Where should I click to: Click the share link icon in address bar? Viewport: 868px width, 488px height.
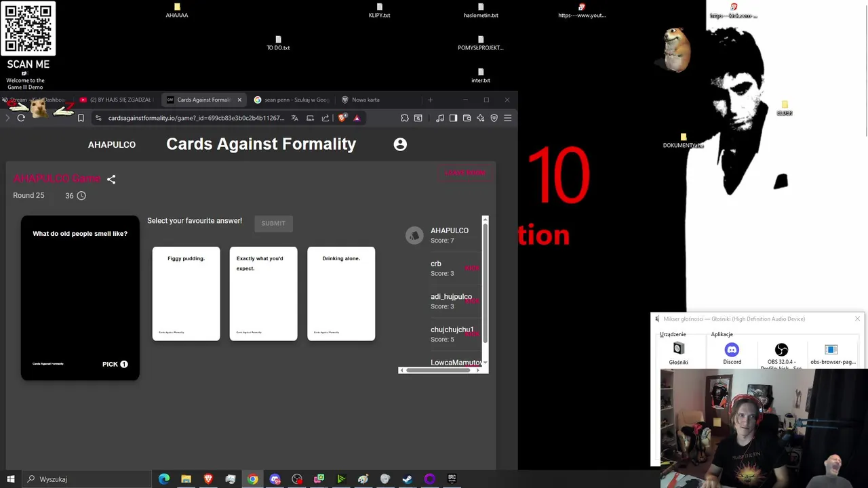325,118
